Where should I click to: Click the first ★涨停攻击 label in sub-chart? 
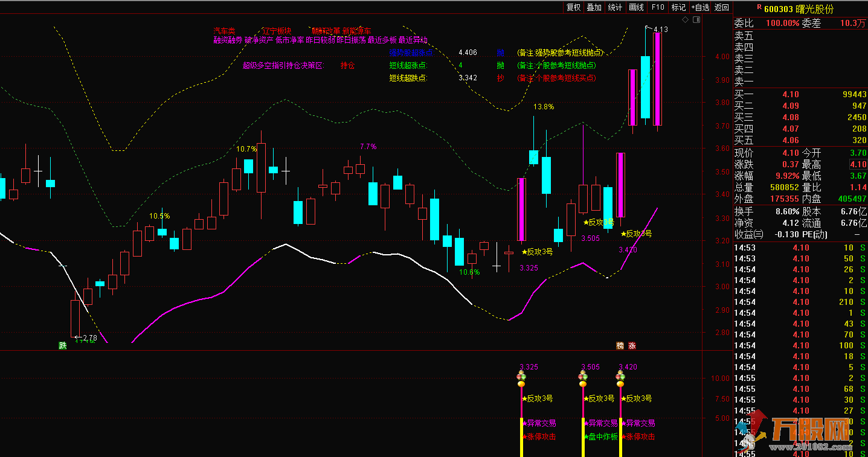539,436
